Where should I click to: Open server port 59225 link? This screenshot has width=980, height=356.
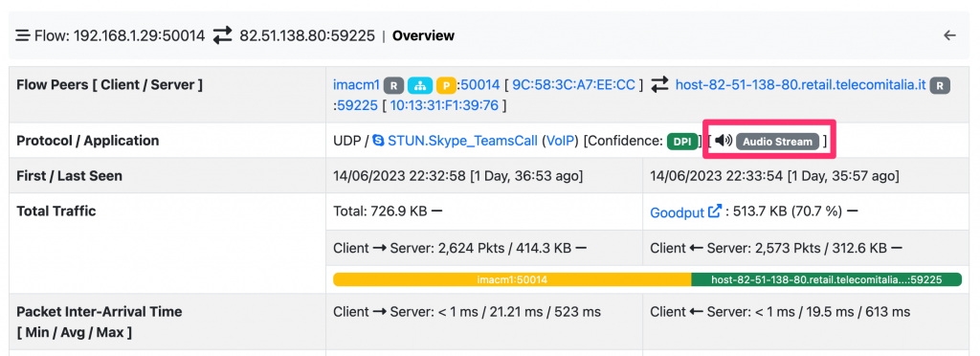(358, 105)
